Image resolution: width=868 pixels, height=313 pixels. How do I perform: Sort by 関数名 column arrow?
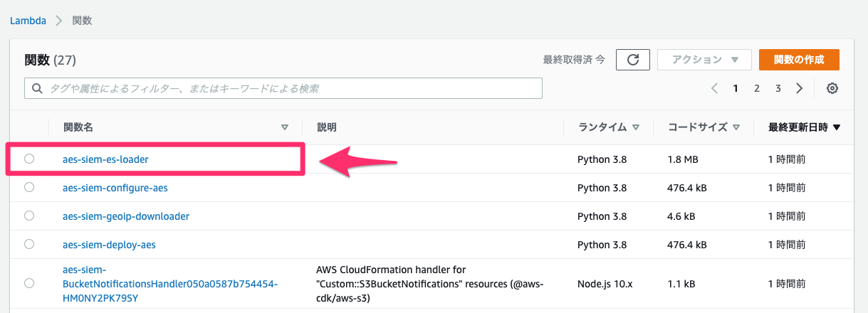coord(285,128)
